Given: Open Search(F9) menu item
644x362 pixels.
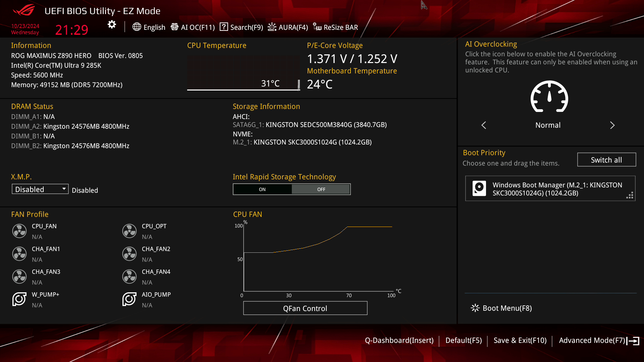Looking at the screenshot, I should [x=241, y=27].
